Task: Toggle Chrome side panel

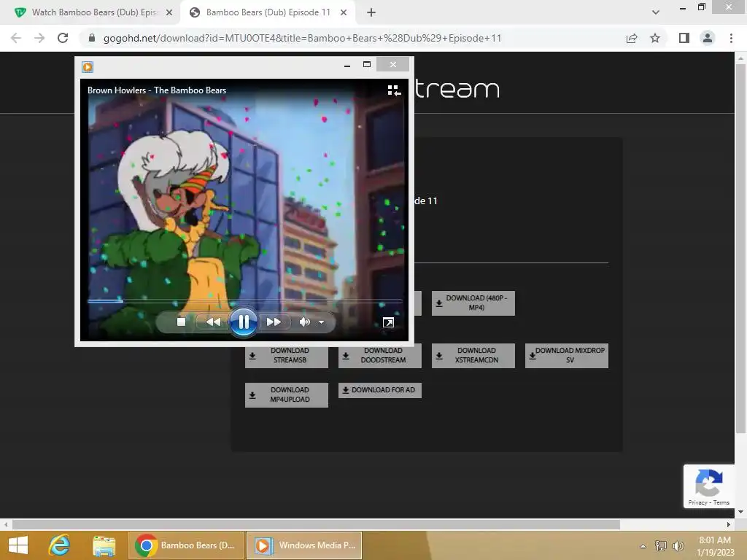Action: [x=684, y=38]
